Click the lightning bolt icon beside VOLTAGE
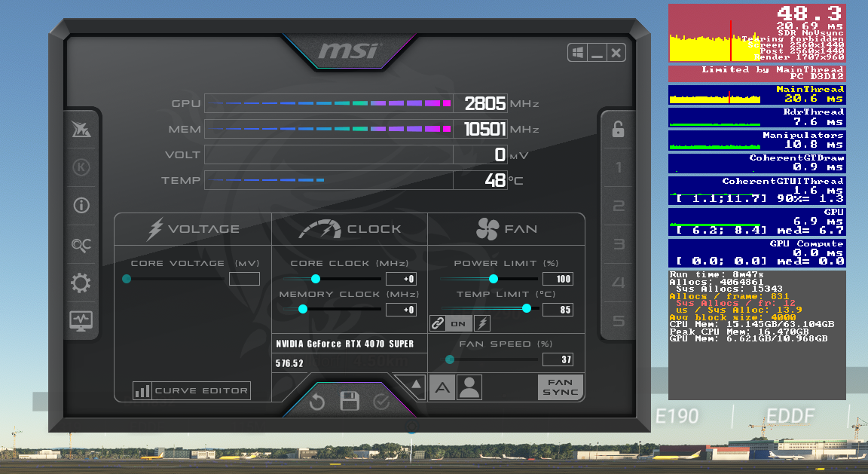The height and width of the screenshot is (474, 868). pyautogui.click(x=154, y=229)
